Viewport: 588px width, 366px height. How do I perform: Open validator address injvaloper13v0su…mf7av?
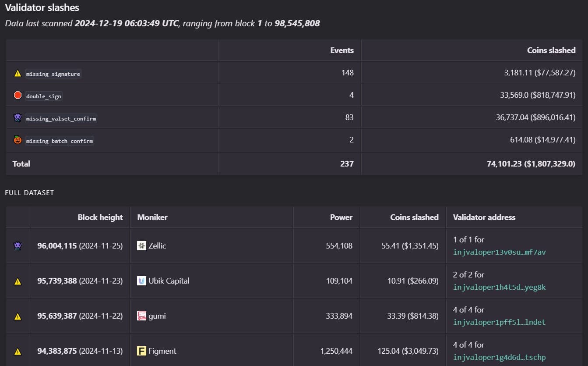point(499,252)
